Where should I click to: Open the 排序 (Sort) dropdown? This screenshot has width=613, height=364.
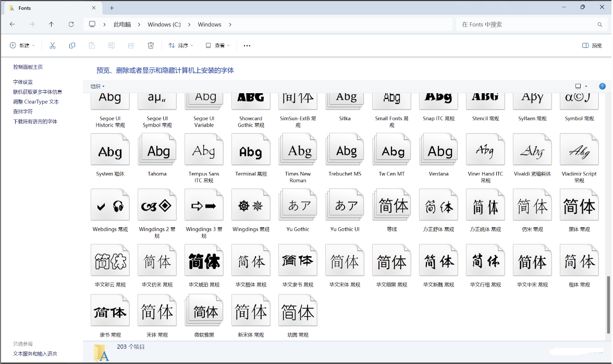180,46
